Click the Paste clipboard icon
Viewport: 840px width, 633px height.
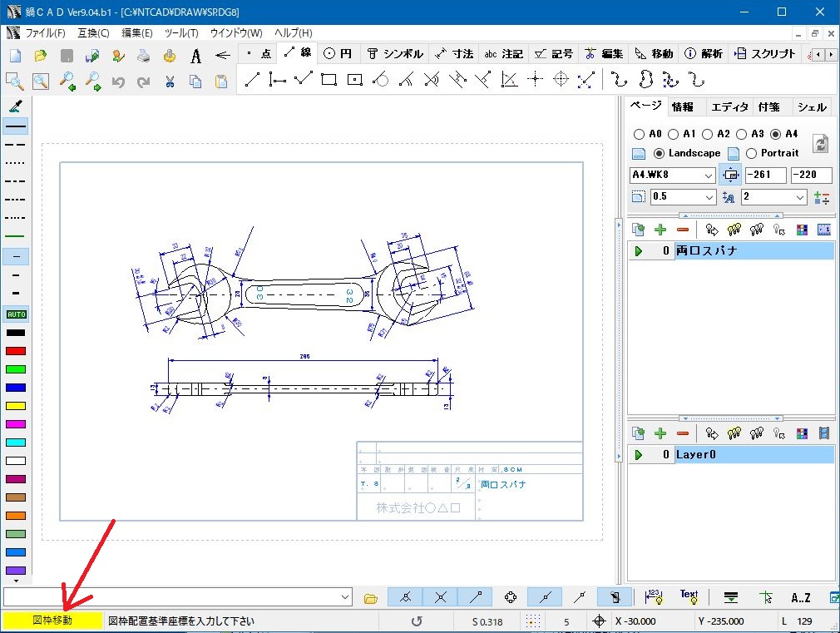coord(220,82)
